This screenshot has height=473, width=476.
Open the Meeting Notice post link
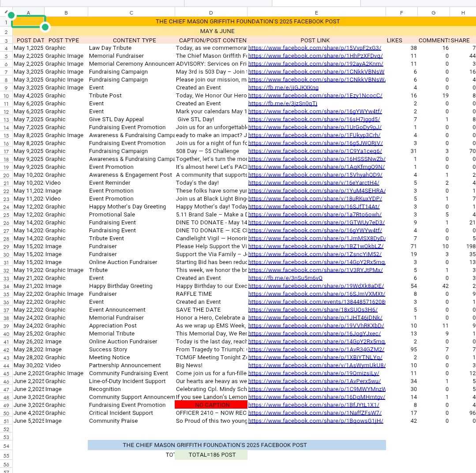pos(315,358)
